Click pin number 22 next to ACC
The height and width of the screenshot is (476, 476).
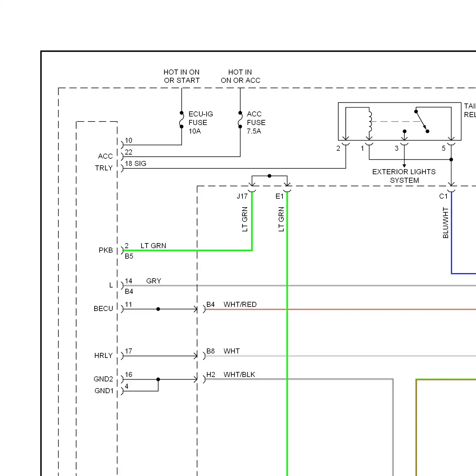click(x=129, y=152)
